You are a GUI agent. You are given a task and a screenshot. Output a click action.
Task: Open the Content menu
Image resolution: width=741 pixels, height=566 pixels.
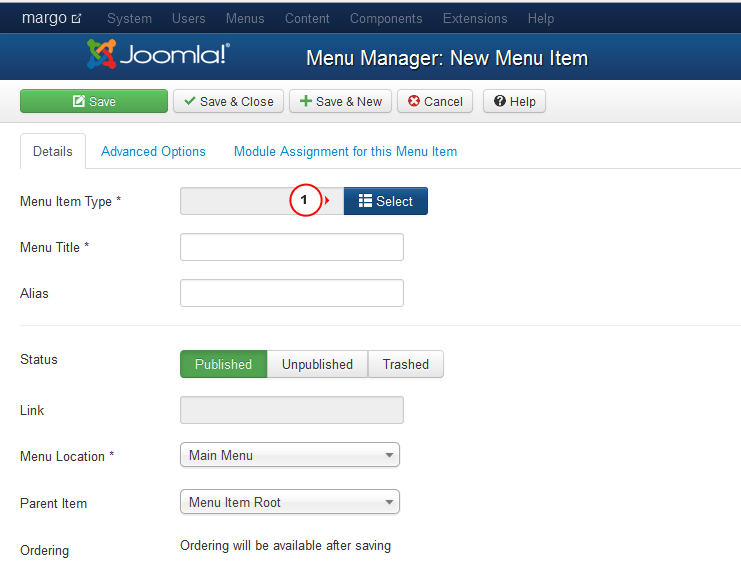tap(307, 18)
